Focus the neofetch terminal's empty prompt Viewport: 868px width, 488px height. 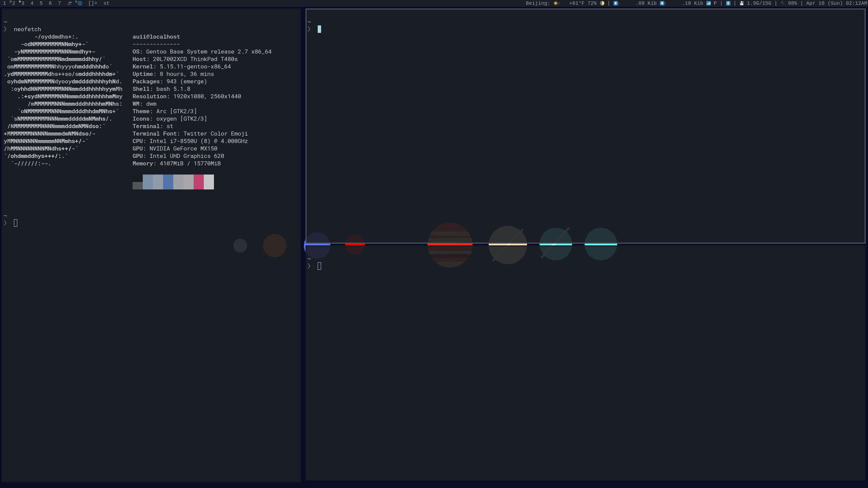tap(16, 223)
